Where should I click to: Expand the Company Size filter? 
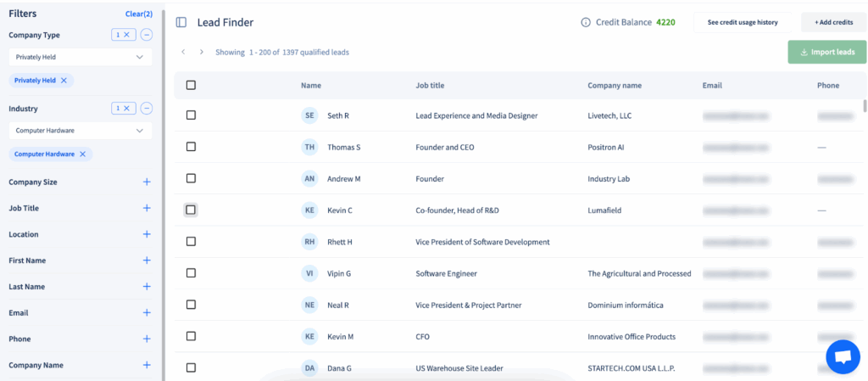147,182
